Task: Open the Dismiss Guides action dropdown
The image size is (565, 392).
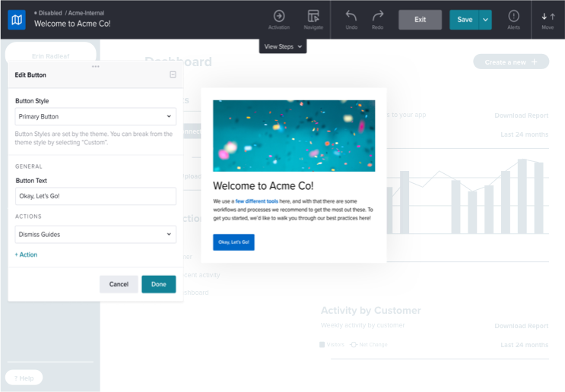Action: pos(96,234)
